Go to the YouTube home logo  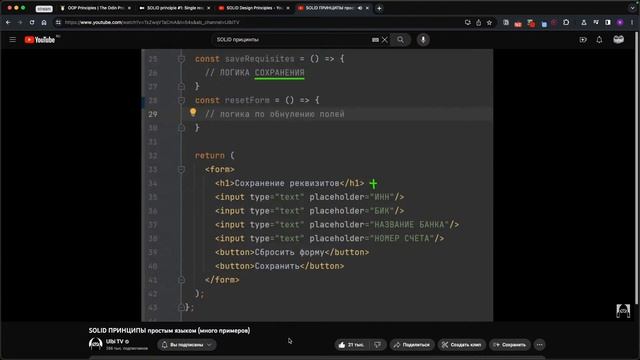(40, 40)
